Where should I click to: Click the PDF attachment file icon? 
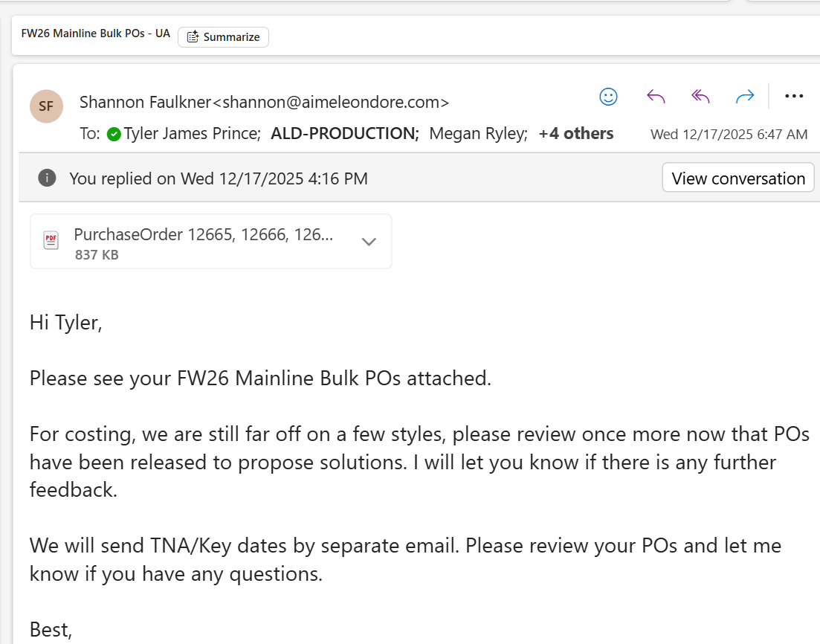(x=51, y=241)
